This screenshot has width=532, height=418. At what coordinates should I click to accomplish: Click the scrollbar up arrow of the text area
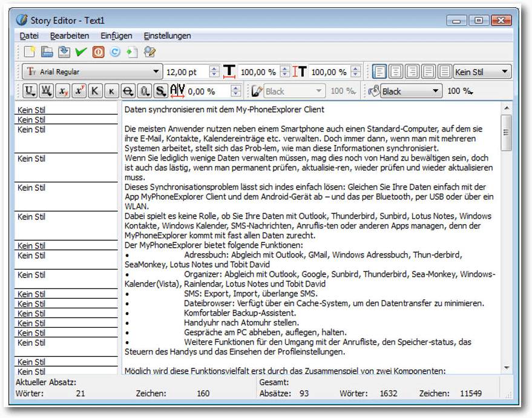click(507, 108)
